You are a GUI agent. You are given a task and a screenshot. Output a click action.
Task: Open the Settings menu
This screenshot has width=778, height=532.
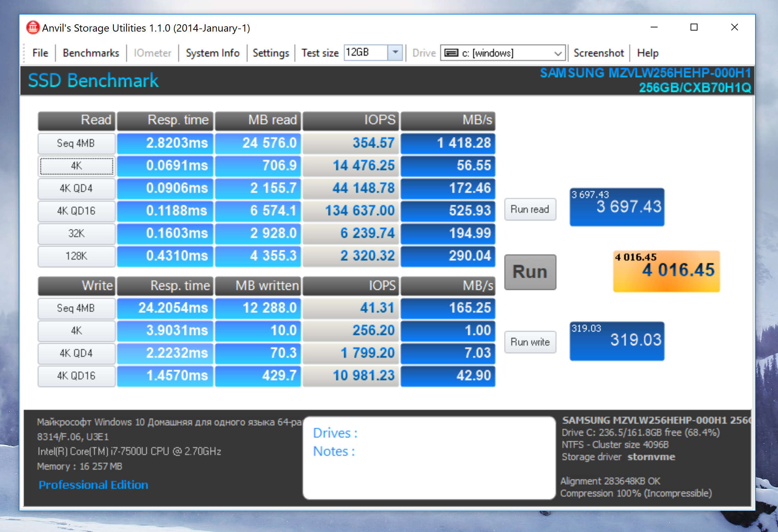(x=271, y=53)
